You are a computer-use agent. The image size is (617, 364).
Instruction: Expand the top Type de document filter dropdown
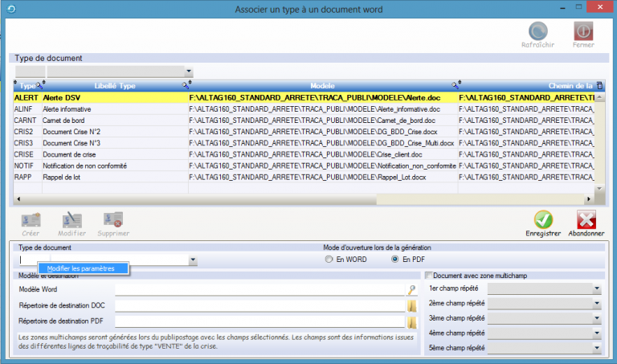(x=189, y=72)
